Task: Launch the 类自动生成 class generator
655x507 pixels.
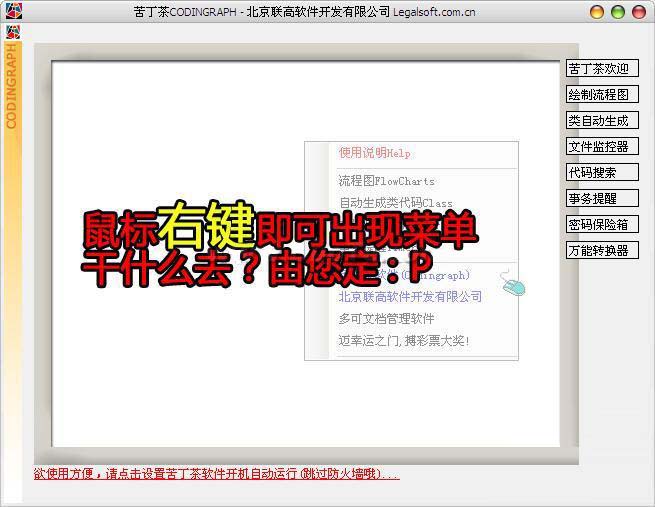Action: (x=601, y=121)
